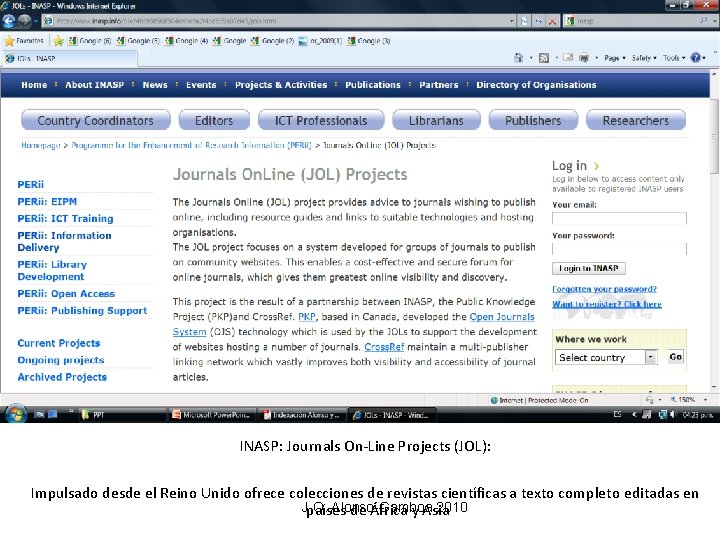Follow the CrossRef link in article
The width and height of the screenshot is (720, 540).
tap(384, 347)
